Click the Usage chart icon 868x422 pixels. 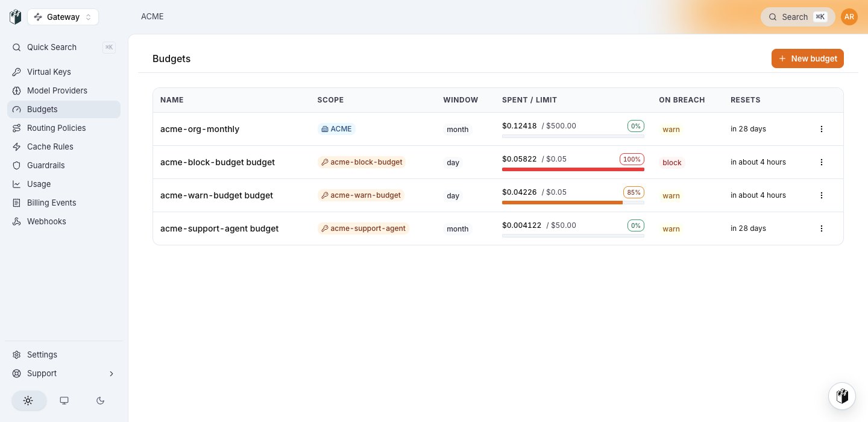(x=17, y=184)
